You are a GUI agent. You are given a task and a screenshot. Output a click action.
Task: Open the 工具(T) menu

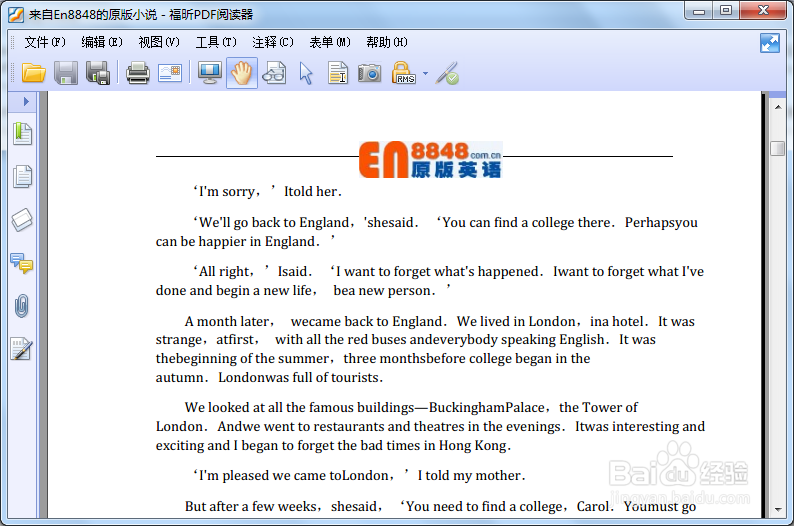click(x=216, y=43)
